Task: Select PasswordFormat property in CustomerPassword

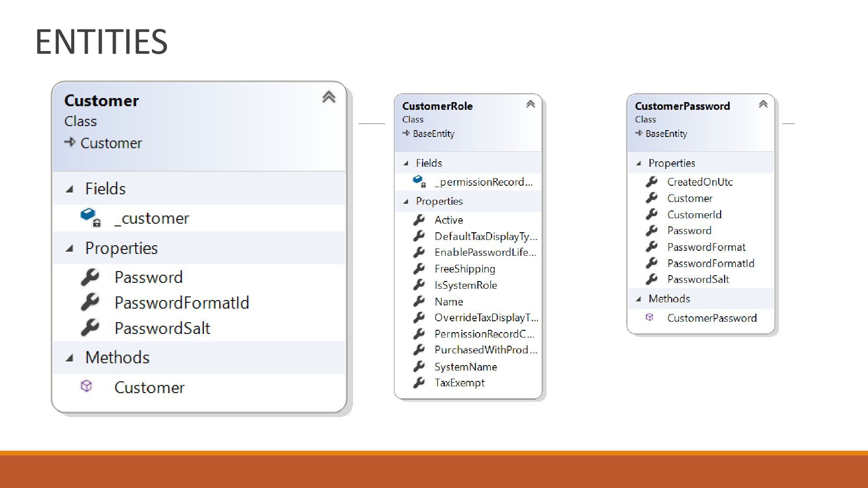Action: coord(706,247)
